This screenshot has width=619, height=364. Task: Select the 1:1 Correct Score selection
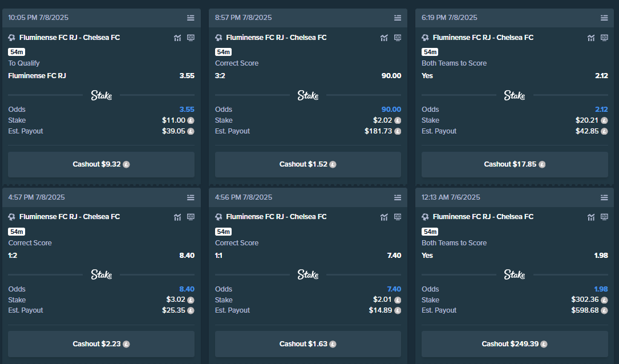219,256
